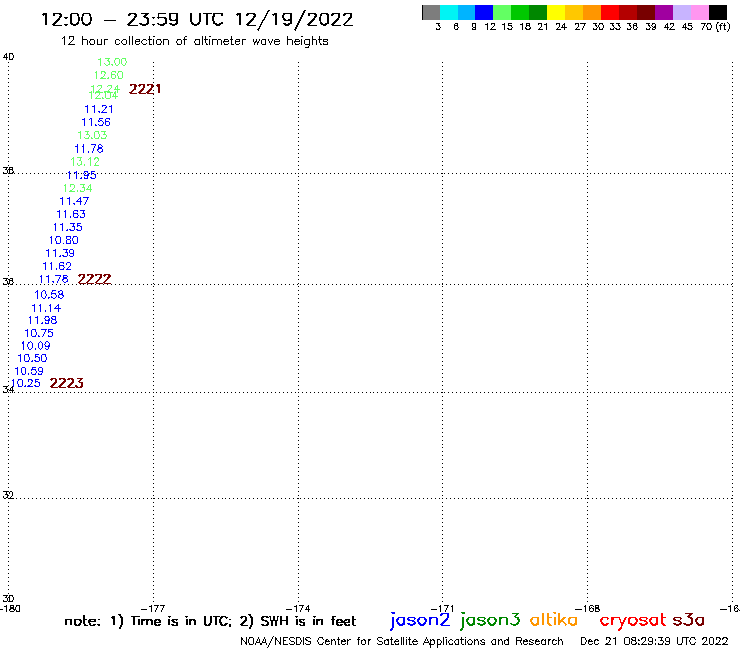Click the 12.60 wave height value
740x650 pixels.
click(x=109, y=75)
